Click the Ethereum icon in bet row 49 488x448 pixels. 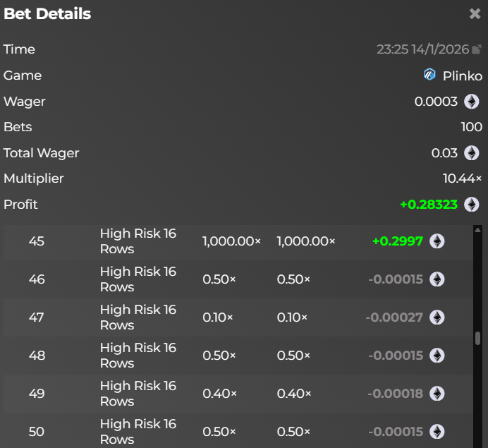coord(437,394)
